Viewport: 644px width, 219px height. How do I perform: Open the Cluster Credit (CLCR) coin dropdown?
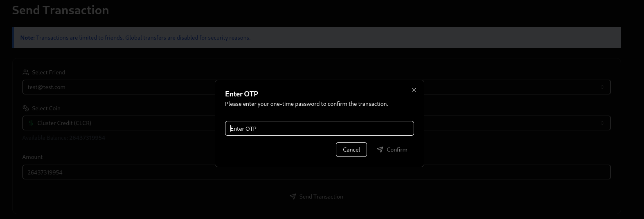(x=119, y=123)
